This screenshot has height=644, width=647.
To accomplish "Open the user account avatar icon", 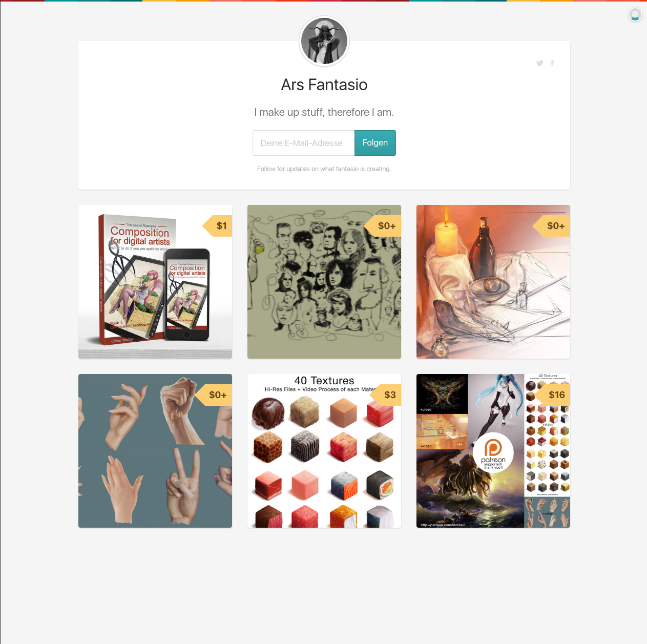I will click(635, 14).
